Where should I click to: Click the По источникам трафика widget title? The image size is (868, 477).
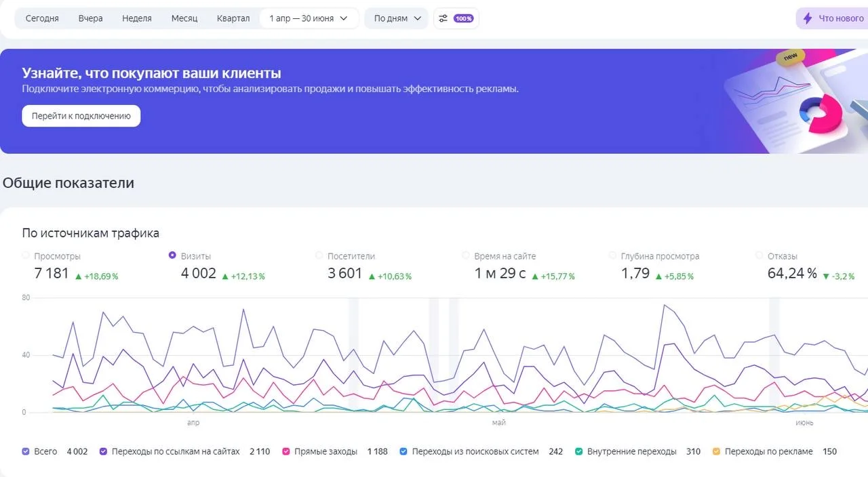91,233
